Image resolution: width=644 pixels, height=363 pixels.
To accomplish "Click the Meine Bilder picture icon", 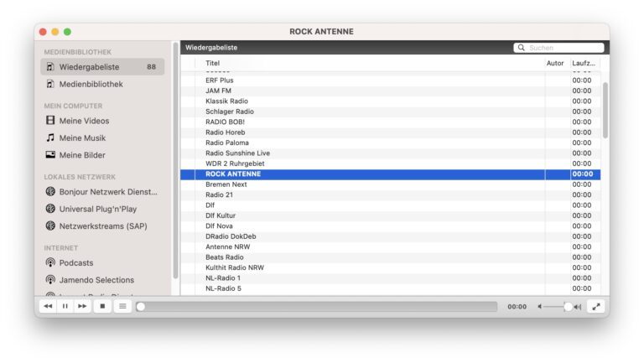I will [x=50, y=155].
